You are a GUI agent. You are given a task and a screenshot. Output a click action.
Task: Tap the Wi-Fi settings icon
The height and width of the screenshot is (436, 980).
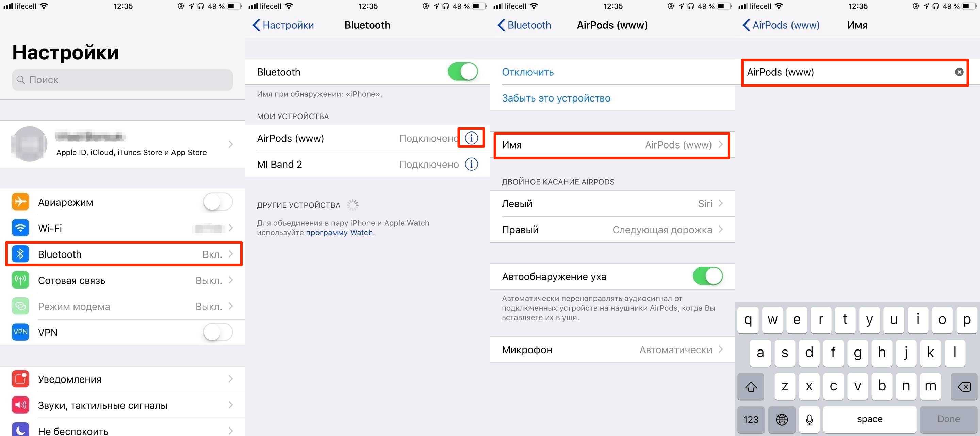19,227
